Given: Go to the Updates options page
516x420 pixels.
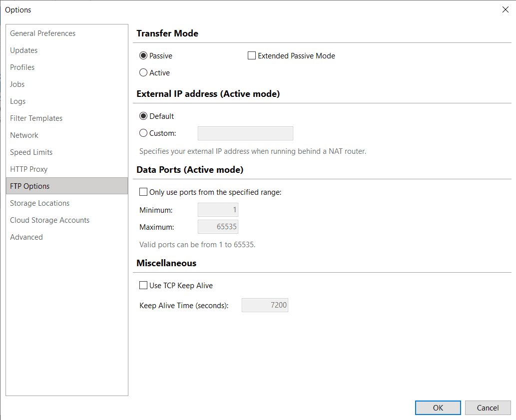Looking at the screenshot, I should pyautogui.click(x=24, y=50).
